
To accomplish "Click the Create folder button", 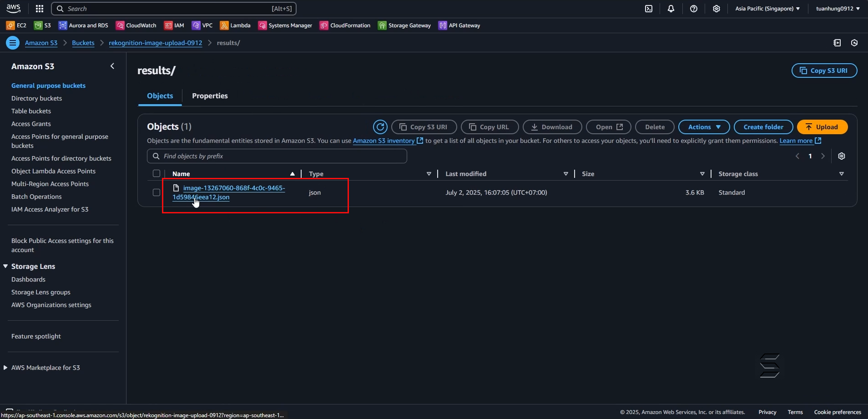I will coord(763,127).
